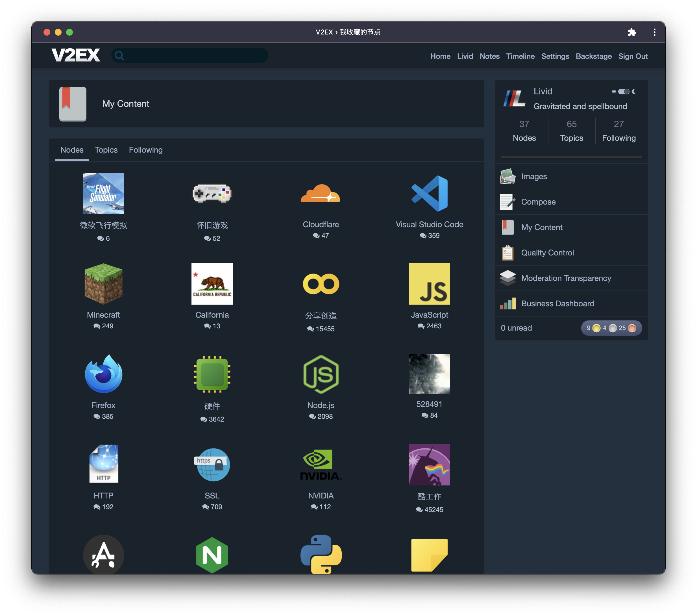Open the 硬件 chip node icon

[212, 374]
